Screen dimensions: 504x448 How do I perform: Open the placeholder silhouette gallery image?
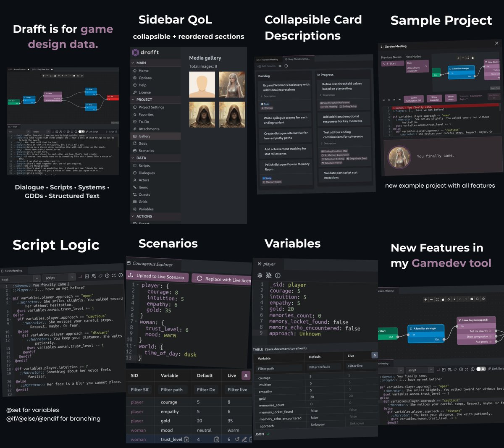202,84
